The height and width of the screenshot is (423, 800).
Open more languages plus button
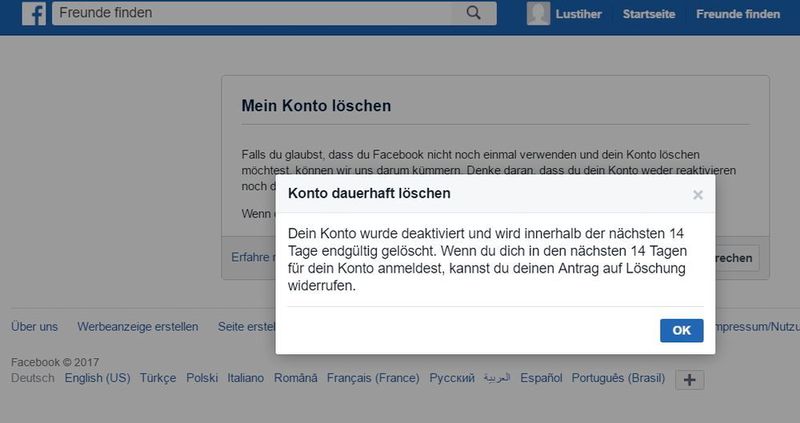(690, 380)
